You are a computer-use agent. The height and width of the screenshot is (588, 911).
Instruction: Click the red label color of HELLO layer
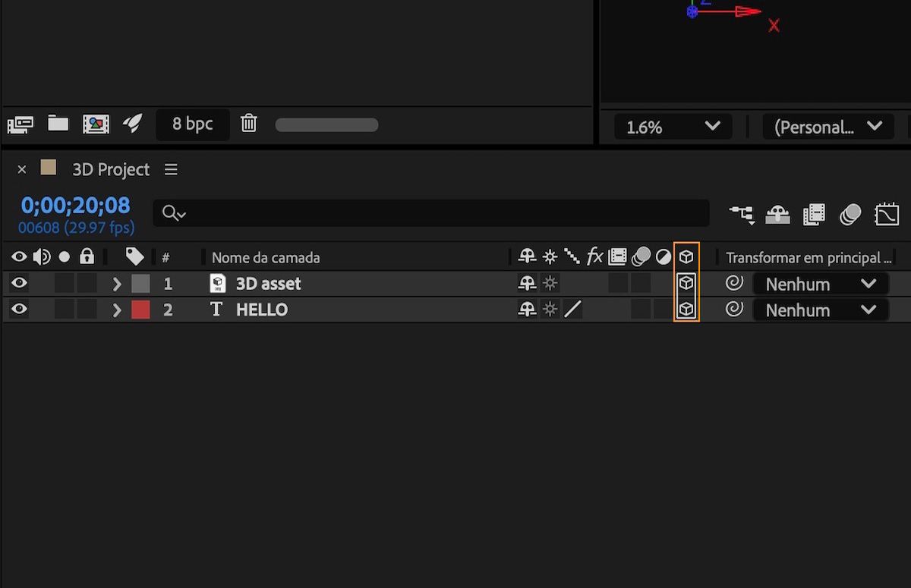(x=140, y=310)
